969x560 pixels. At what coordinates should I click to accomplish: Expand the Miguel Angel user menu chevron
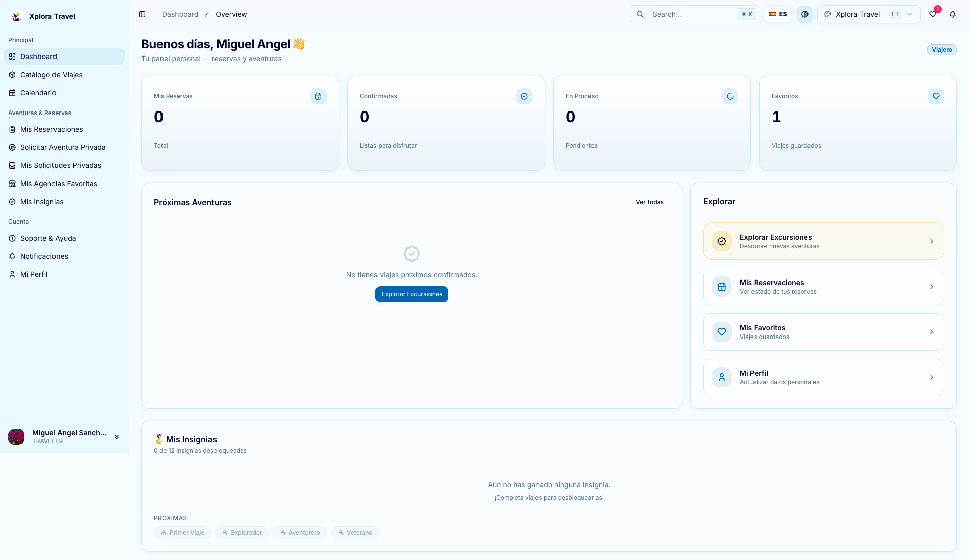pos(117,437)
